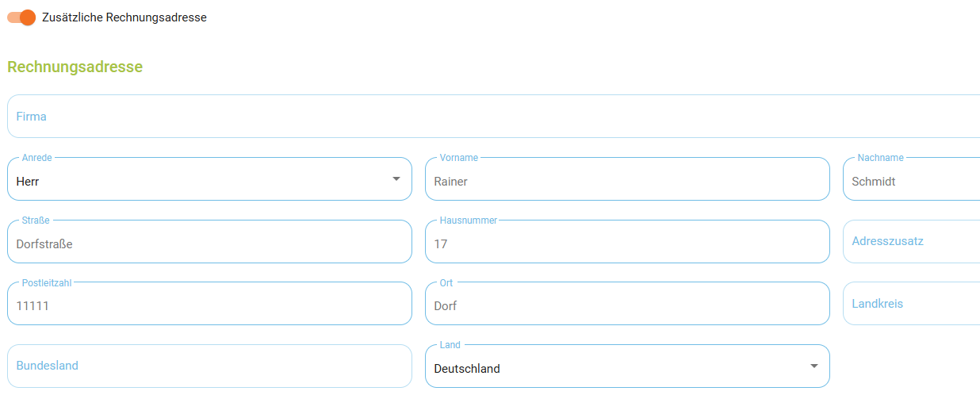
Task: Select the Postleitzahl field with 11111
Action: click(x=209, y=303)
